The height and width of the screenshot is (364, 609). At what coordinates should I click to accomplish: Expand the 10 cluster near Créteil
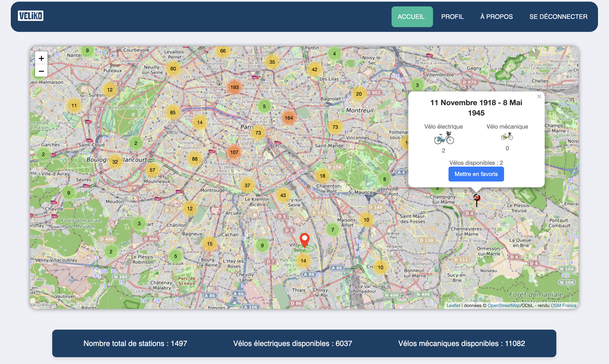380,267
